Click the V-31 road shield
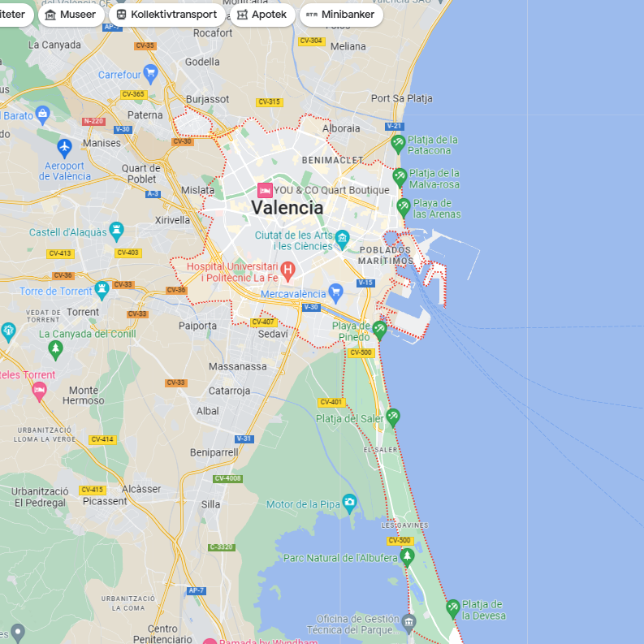 [244, 439]
